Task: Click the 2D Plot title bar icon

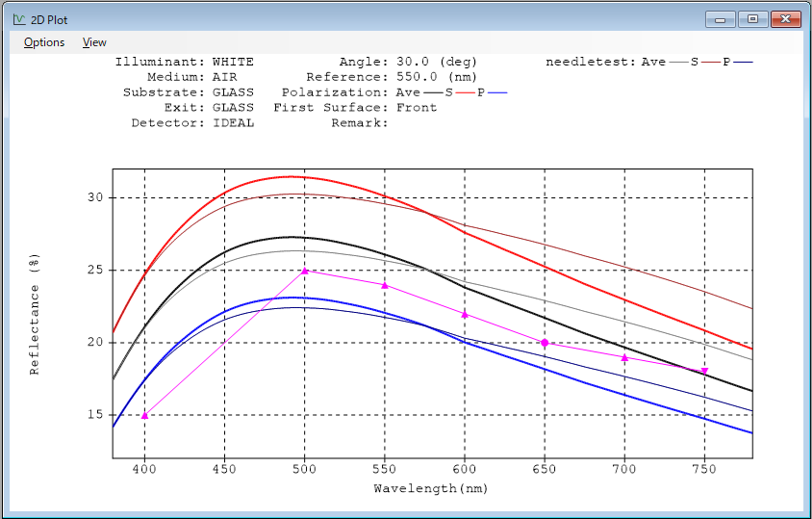Action: (19, 19)
